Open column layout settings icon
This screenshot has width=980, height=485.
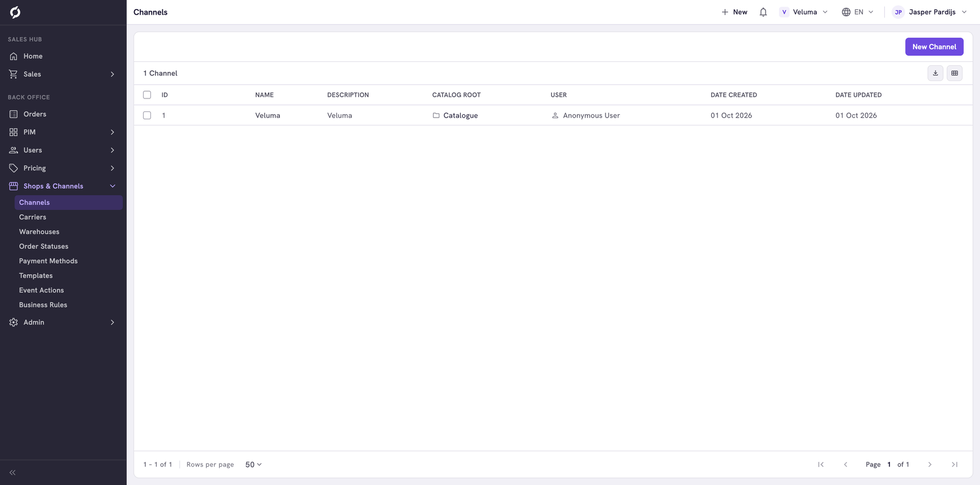[955, 73]
